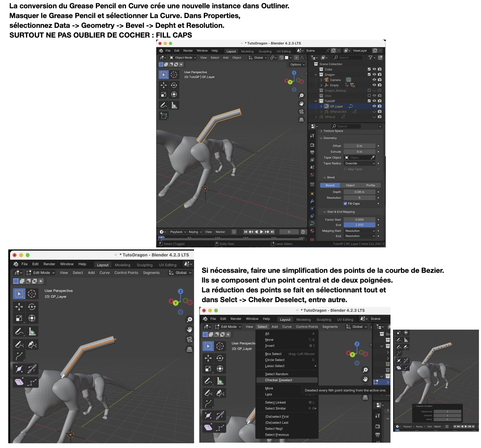Click the play animation button in timeline
The width and height of the screenshot is (481, 448).
(262, 232)
